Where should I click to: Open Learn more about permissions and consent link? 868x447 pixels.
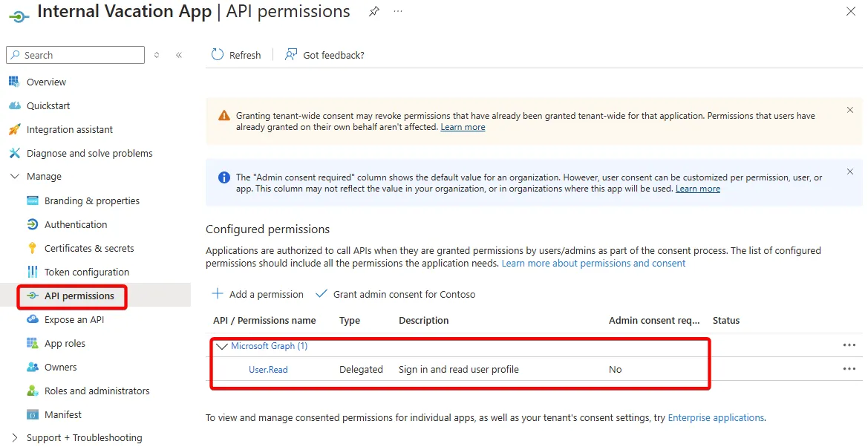593,263
